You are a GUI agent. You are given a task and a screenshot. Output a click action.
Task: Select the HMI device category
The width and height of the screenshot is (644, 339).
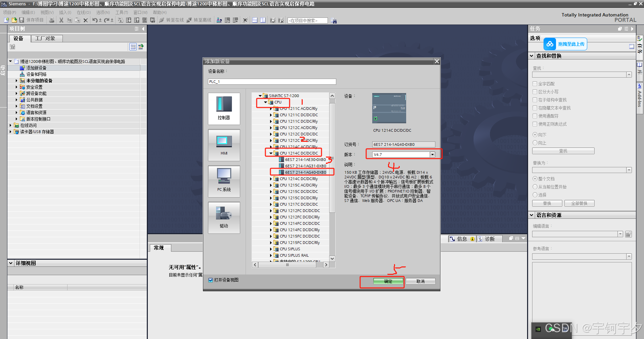(224, 145)
